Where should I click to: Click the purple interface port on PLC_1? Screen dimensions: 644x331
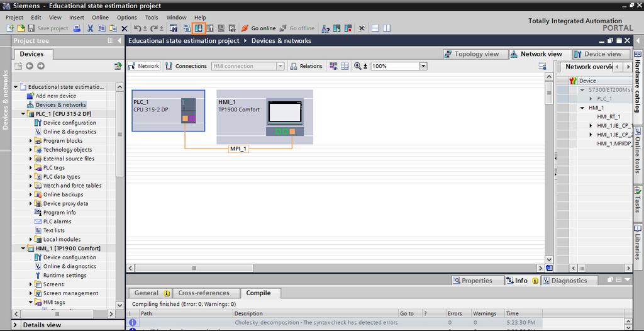(192, 119)
